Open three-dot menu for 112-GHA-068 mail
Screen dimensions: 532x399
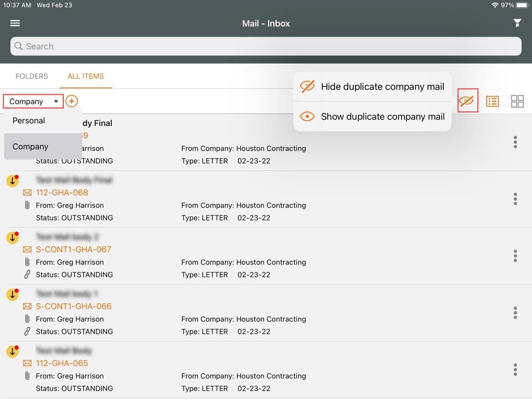click(515, 199)
